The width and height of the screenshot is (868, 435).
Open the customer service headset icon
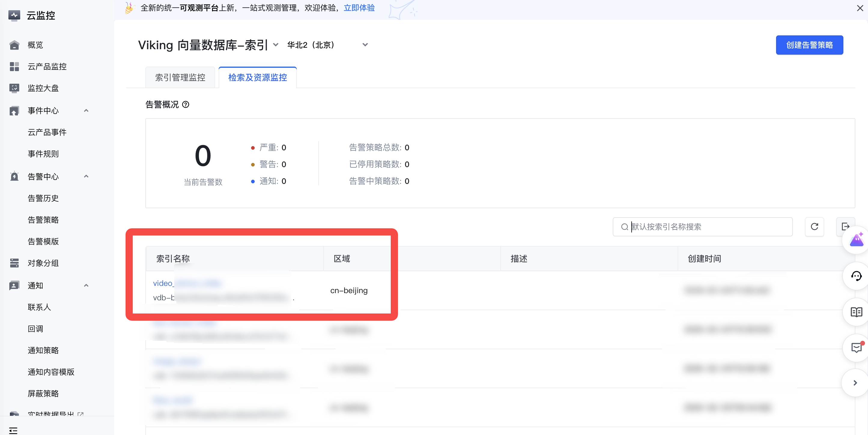[x=856, y=276]
